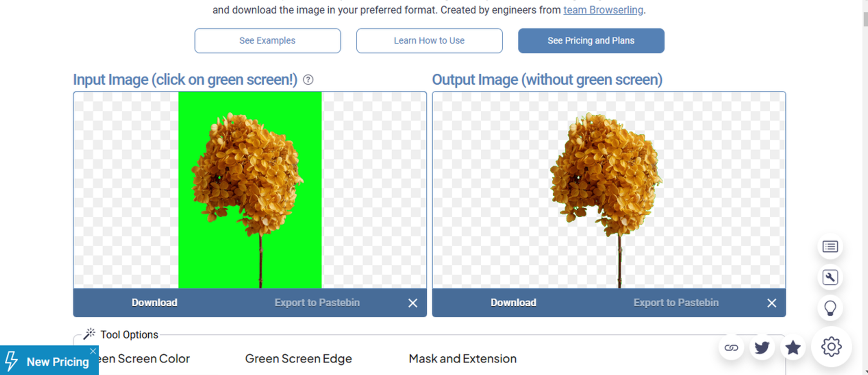
Task: Copy the tool link using the chain icon
Action: point(731,347)
